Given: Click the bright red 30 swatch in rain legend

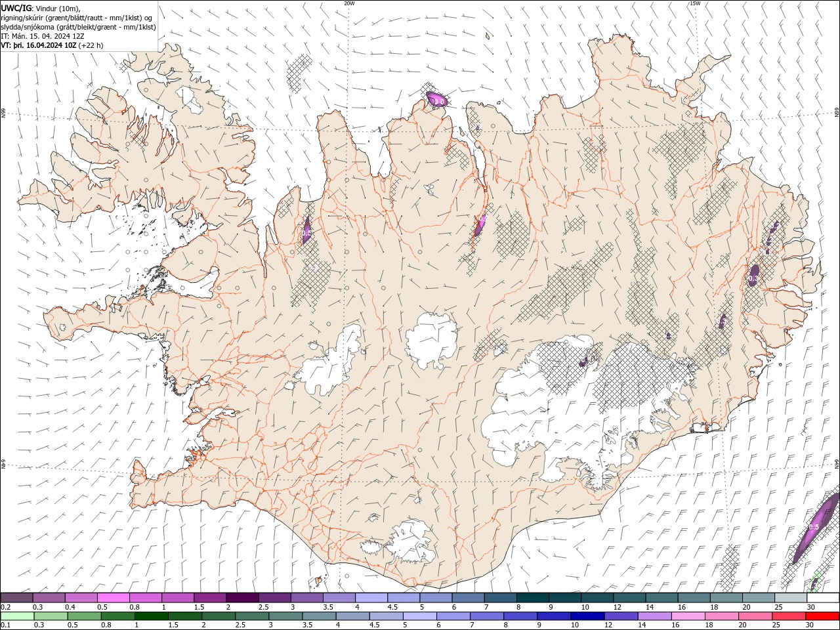Looking at the screenshot, I should coord(822,616).
